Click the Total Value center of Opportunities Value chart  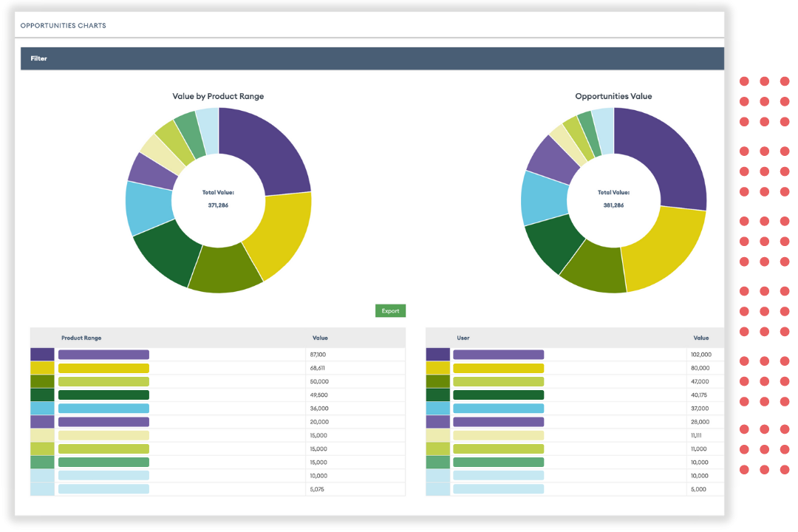613,199
